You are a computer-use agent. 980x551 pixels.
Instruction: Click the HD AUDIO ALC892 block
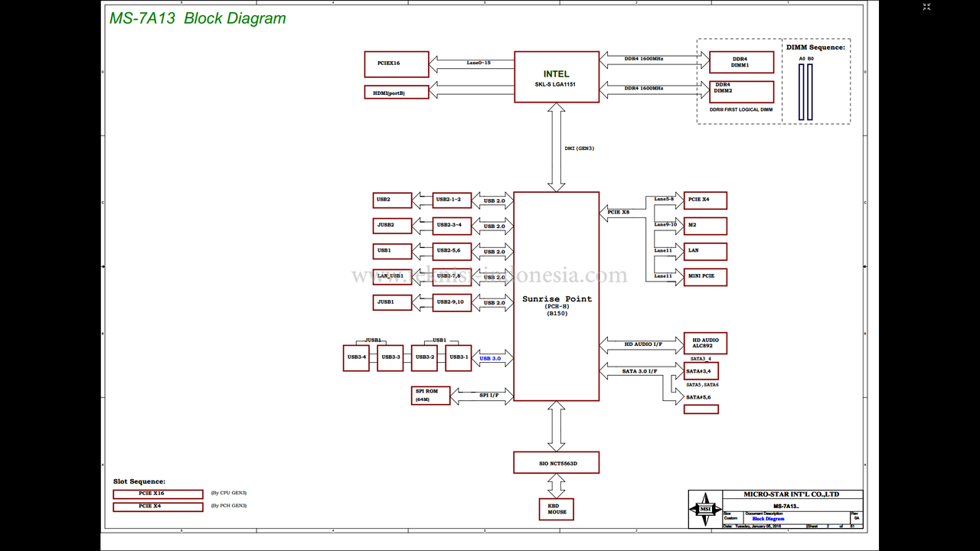point(705,344)
